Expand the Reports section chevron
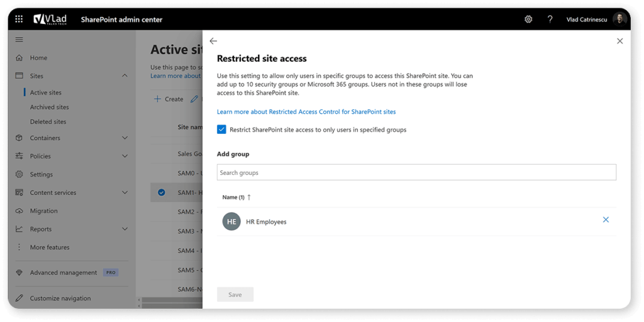Image resolution: width=644 pixels, height=322 pixels. (x=125, y=229)
